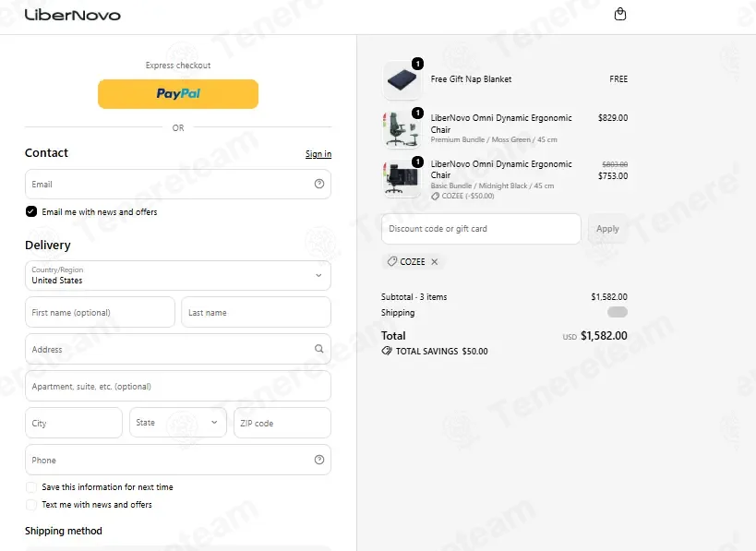
Task: Focus the ZIP code field
Action: coord(282,423)
